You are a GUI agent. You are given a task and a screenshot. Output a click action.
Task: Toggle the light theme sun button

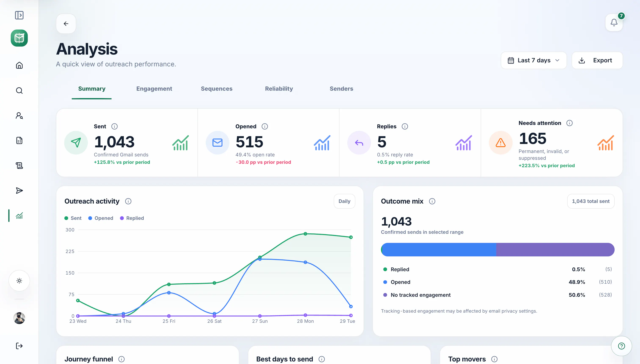pos(19,281)
